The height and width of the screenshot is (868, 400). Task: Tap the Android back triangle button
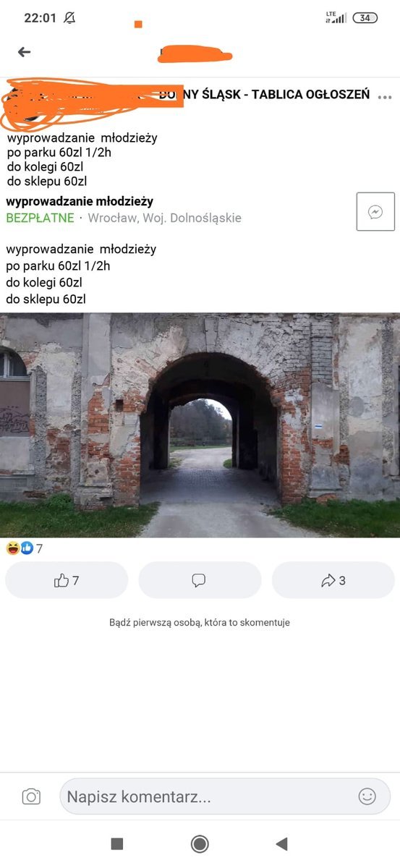click(x=282, y=843)
